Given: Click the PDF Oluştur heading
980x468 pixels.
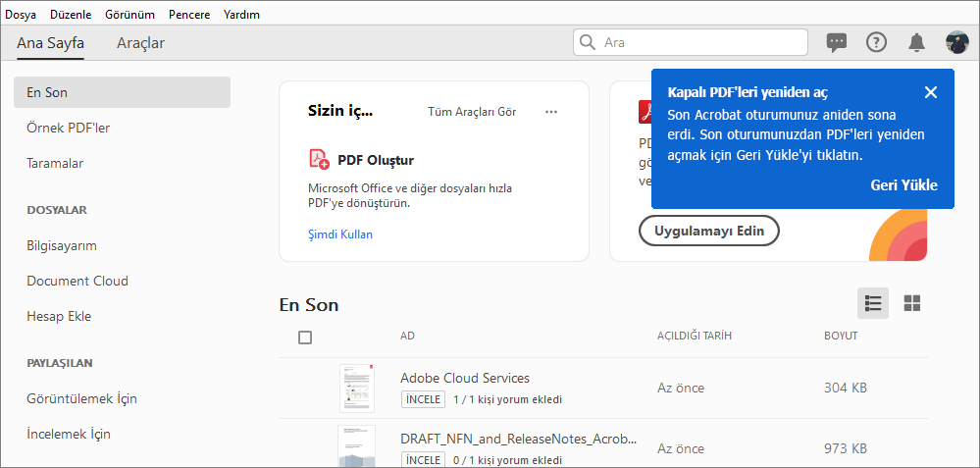Looking at the screenshot, I should coord(376,161).
